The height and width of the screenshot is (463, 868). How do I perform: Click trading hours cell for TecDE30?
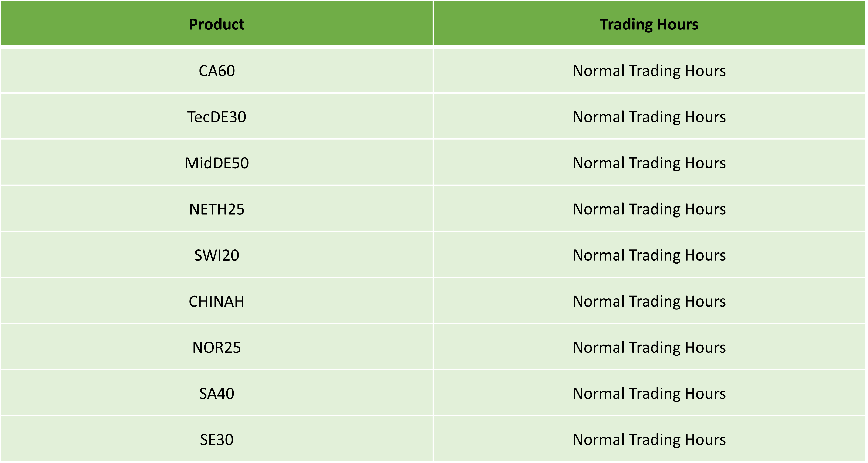point(649,117)
